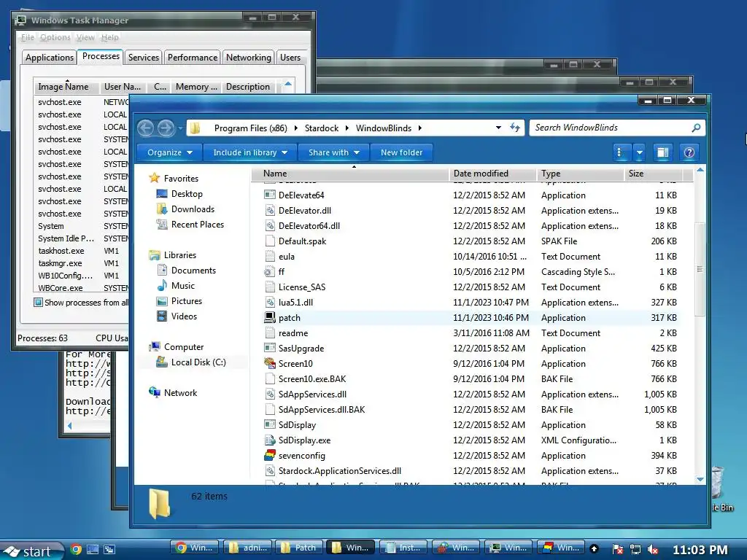The height and width of the screenshot is (560, 747).
Task: Open Include in library dropdown
Action: click(250, 152)
